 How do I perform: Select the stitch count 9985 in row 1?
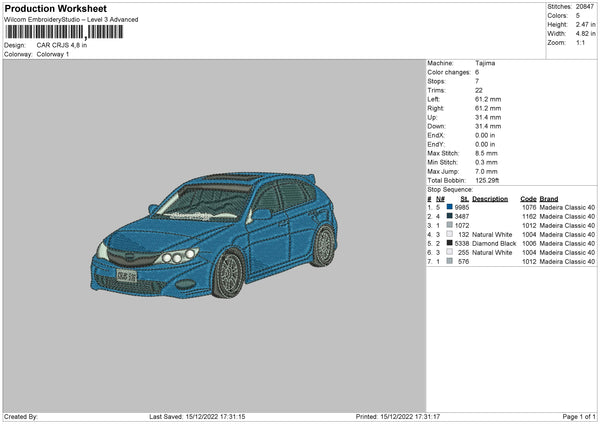click(x=462, y=207)
